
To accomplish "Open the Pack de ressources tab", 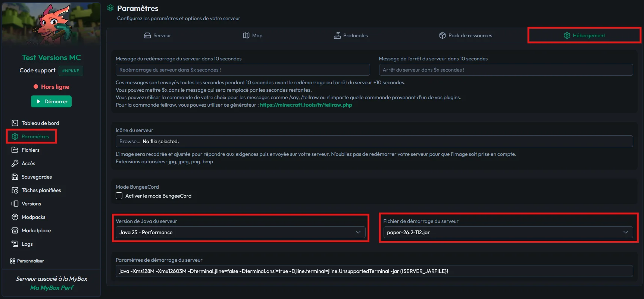I will [x=466, y=35].
